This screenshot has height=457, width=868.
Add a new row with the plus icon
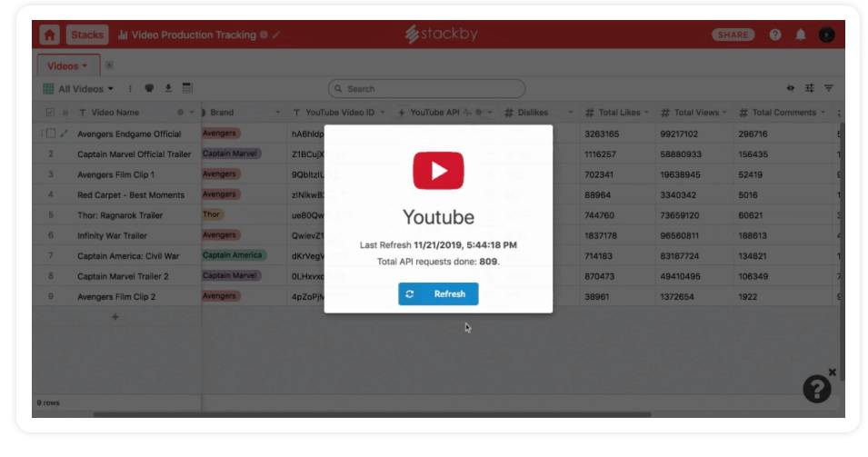115,317
